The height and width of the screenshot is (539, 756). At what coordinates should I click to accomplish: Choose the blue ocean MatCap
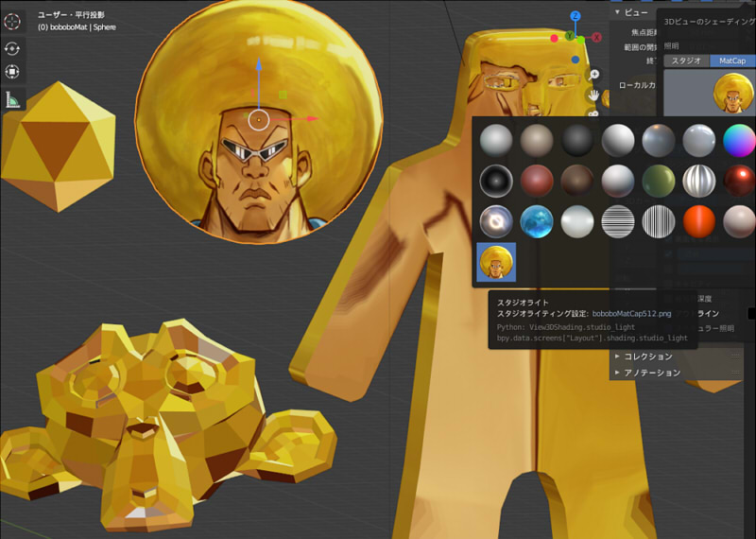[537, 221]
